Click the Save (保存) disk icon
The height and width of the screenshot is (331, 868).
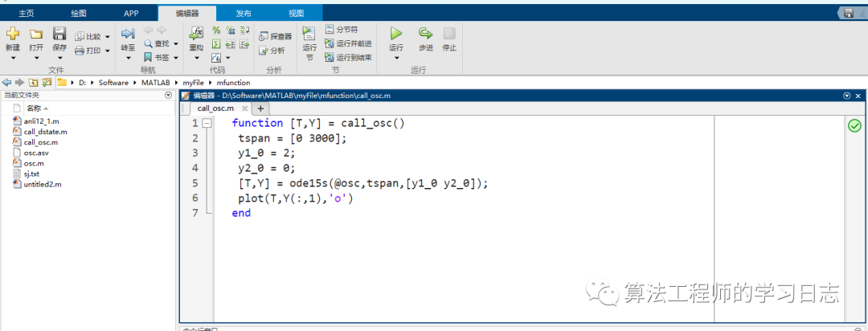(59, 33)
